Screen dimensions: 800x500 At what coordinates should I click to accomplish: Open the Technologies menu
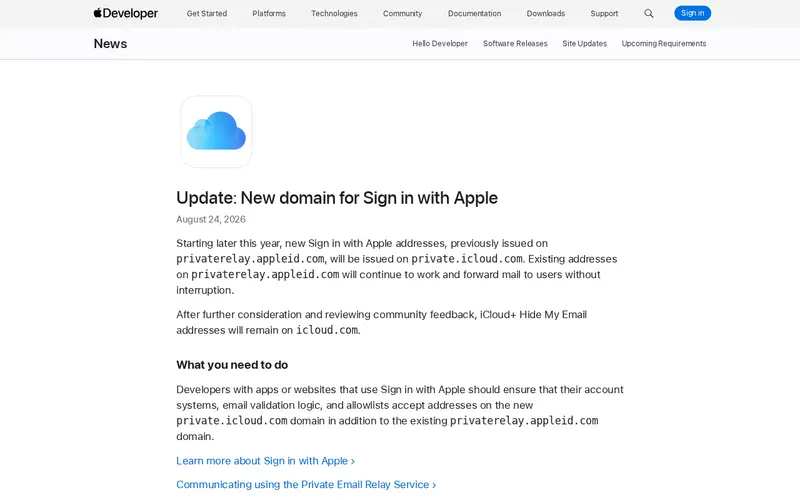(x=334, y=13)
